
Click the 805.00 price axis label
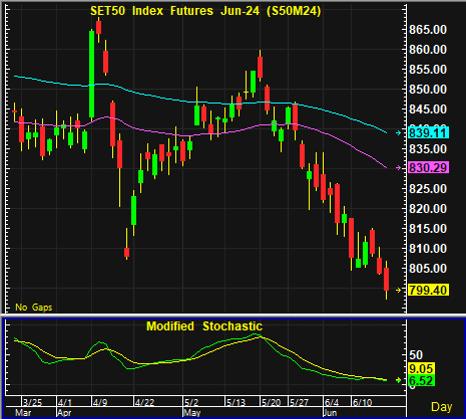coord(428,269)
